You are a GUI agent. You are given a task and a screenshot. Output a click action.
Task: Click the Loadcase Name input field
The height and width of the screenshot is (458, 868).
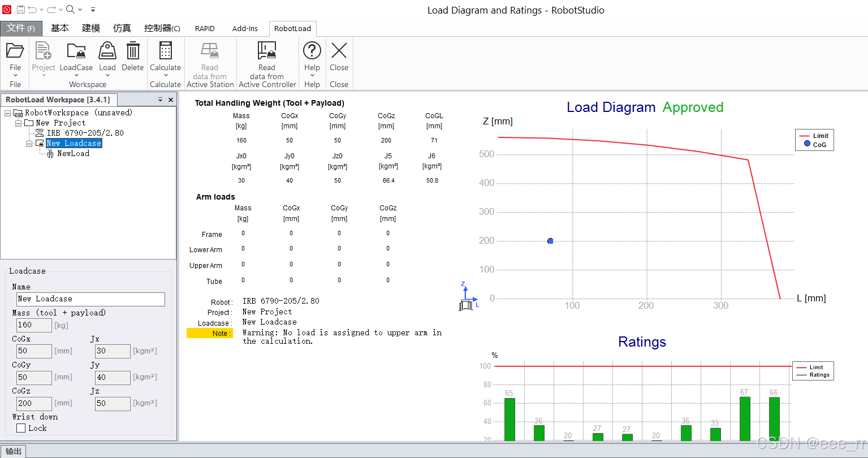(x=90, y=299)
